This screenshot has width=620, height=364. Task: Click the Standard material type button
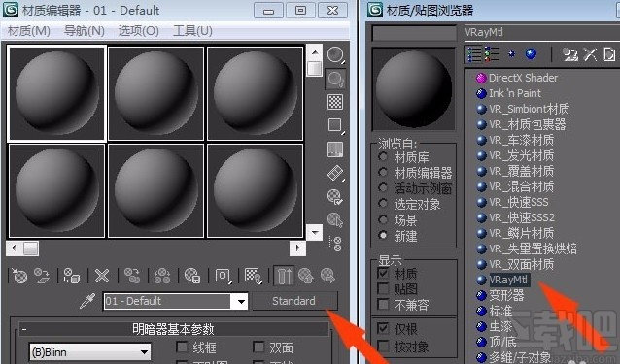coord(295,301)
